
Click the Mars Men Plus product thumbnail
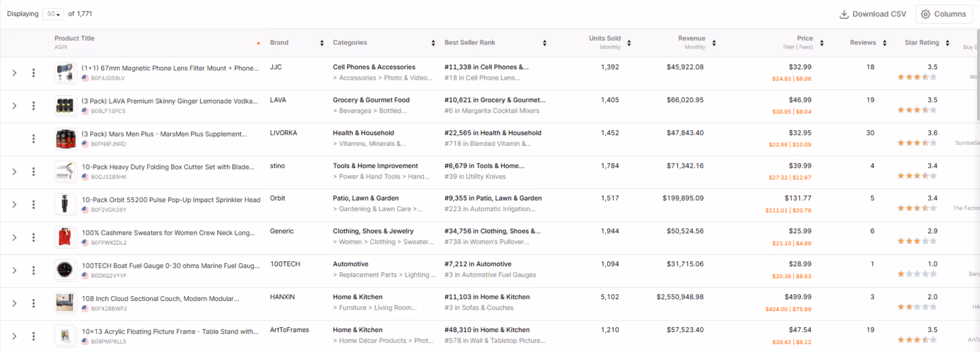pos(65,139)
